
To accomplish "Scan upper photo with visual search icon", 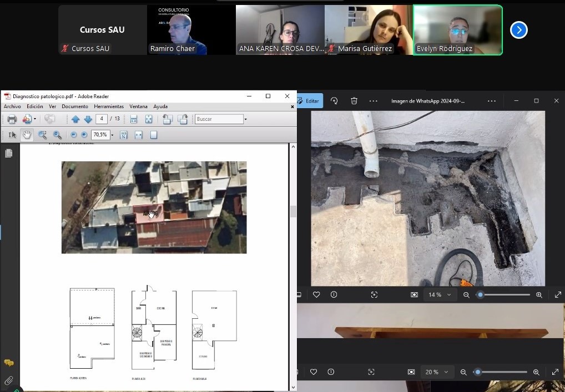I will (374, 295).
